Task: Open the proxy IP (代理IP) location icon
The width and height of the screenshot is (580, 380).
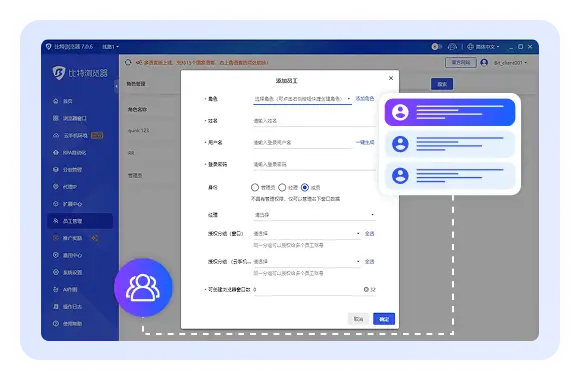Action: click(55, 186)
